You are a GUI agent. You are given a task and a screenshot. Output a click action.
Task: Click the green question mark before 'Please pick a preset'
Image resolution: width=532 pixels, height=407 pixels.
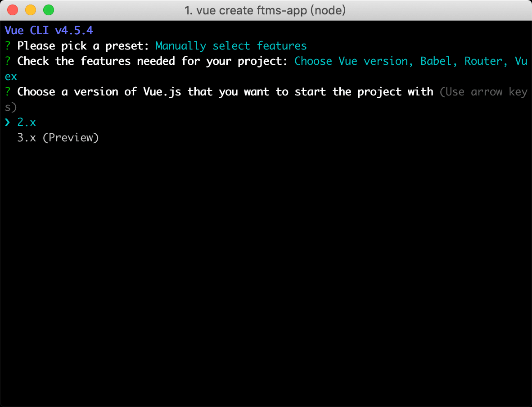click(8, 46)
